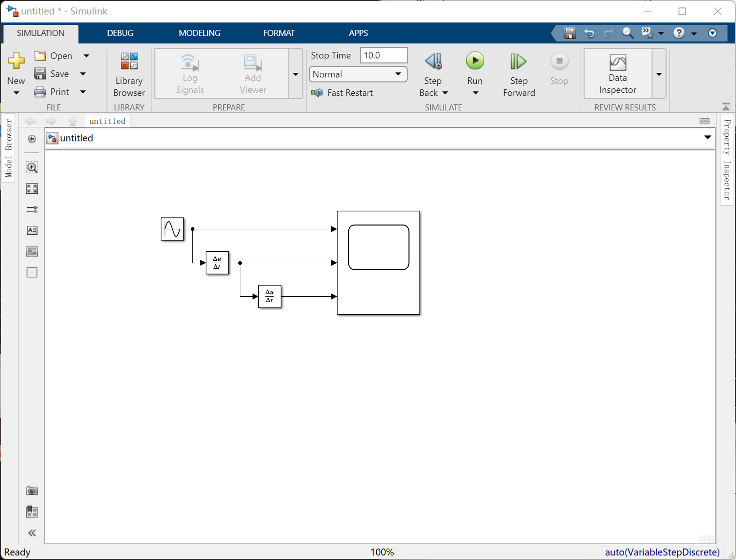Click the quick access save icon
Viewport: 736px width, 560px height.
click(570, 33)
